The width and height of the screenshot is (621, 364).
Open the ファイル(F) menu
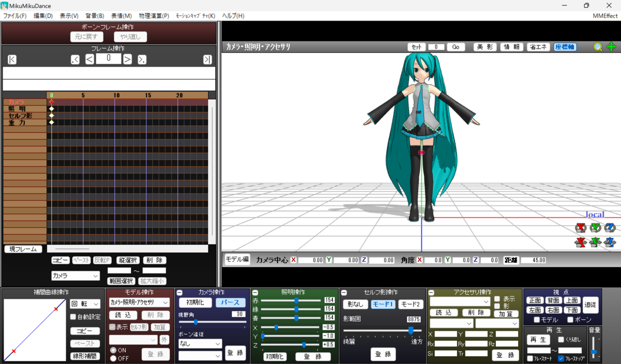tap(14, 16)
